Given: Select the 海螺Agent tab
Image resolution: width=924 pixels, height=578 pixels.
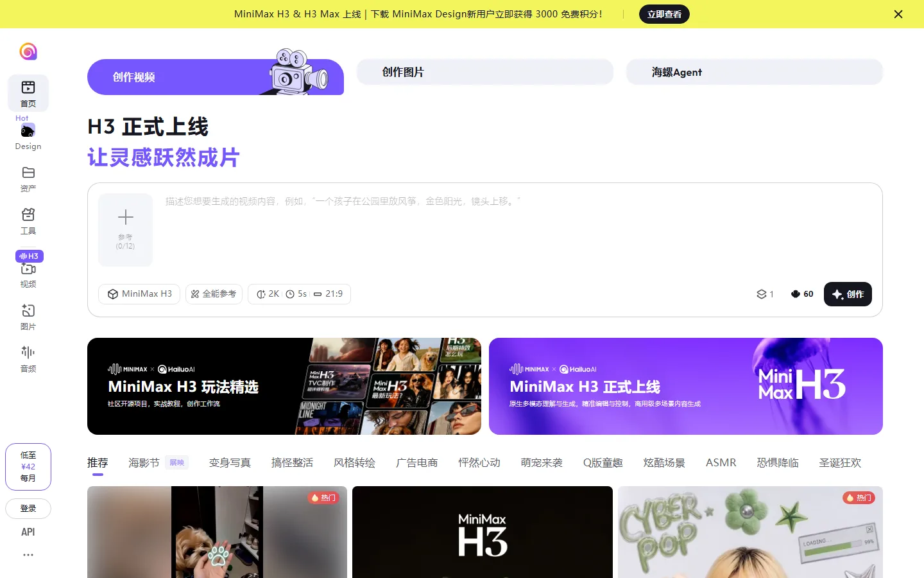Looking at the screenshot, I should (x=755, y=72).
